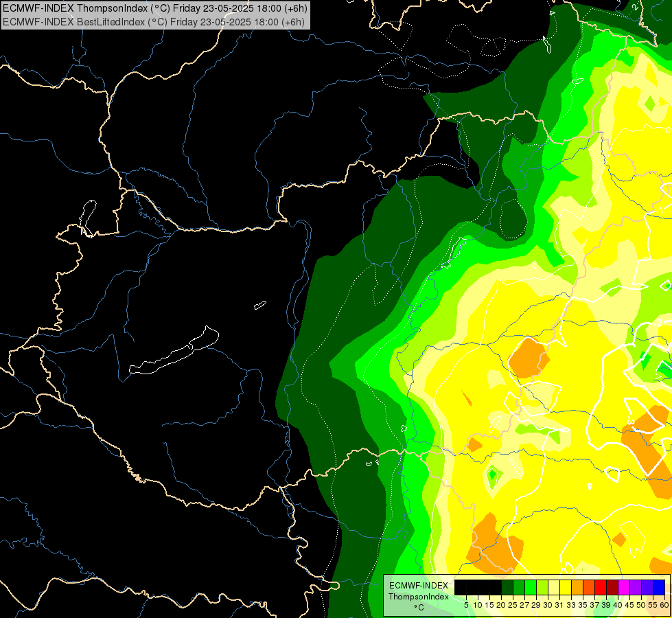Click the legend scale value 37
Viewport: 672px width, 618px height.
pos(595,605)
